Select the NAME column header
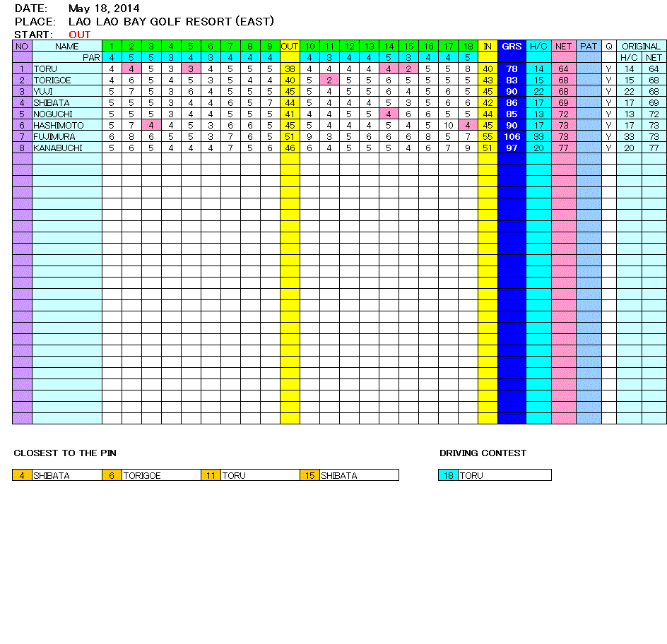Image resolution: width=667 pixels, height=644 pixels. pyautogui.click(x=66, y=46)
